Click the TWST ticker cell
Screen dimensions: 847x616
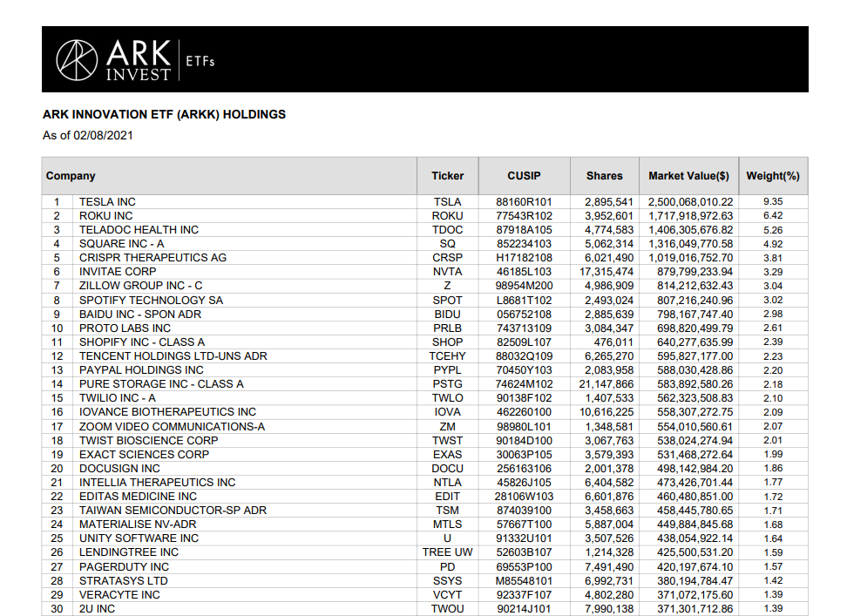[447, 441]
